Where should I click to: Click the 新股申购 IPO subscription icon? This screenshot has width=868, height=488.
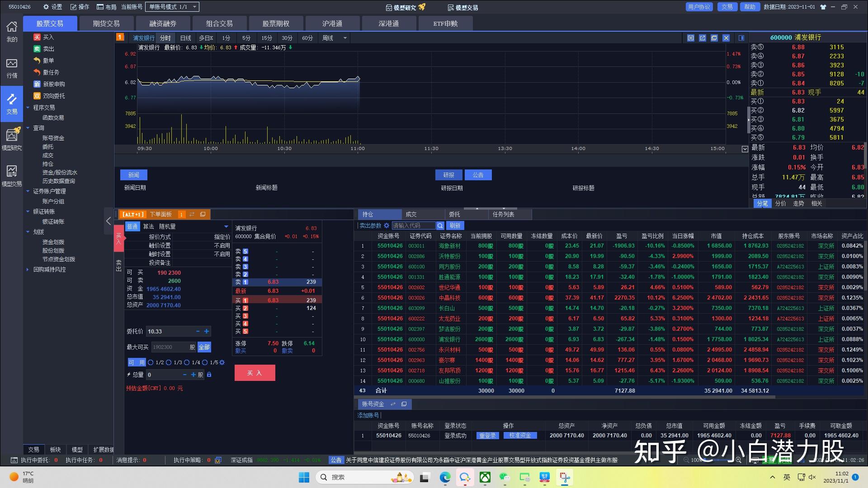37,84
